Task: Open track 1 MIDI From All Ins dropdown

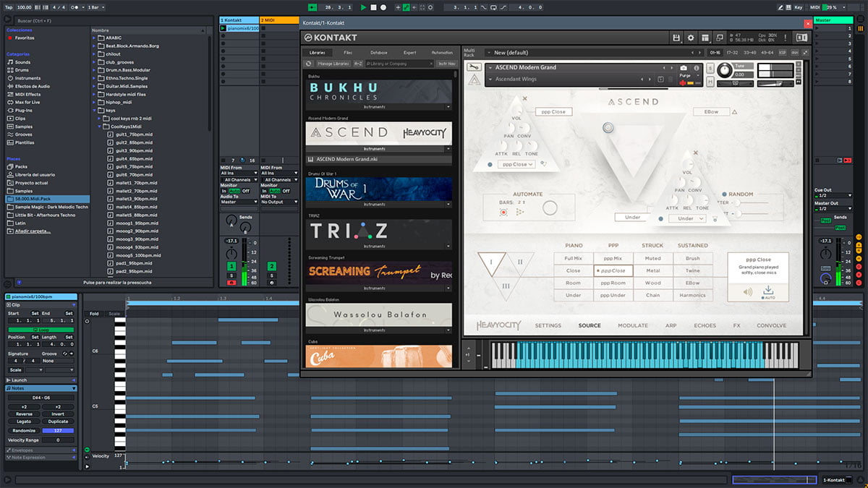Action: click(x=239, y=174)
